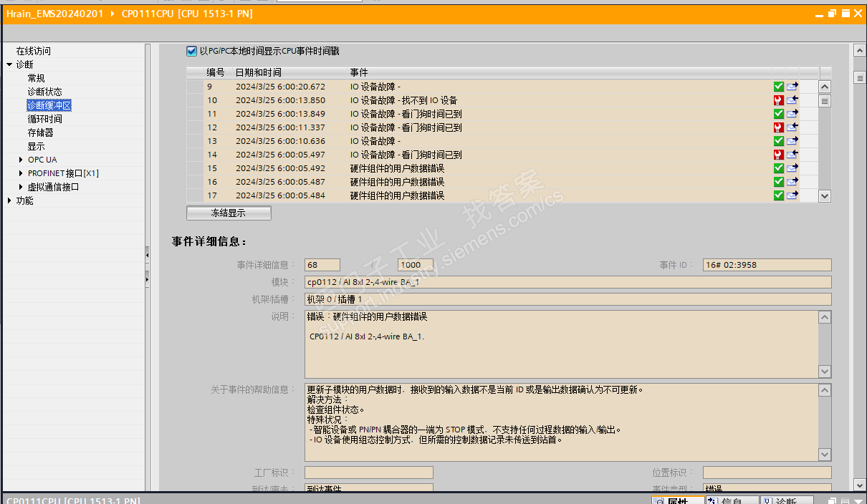Screen dimensions: 867x504
Task: Click green checkmark status icon in row 11
Action: (778, 114)
